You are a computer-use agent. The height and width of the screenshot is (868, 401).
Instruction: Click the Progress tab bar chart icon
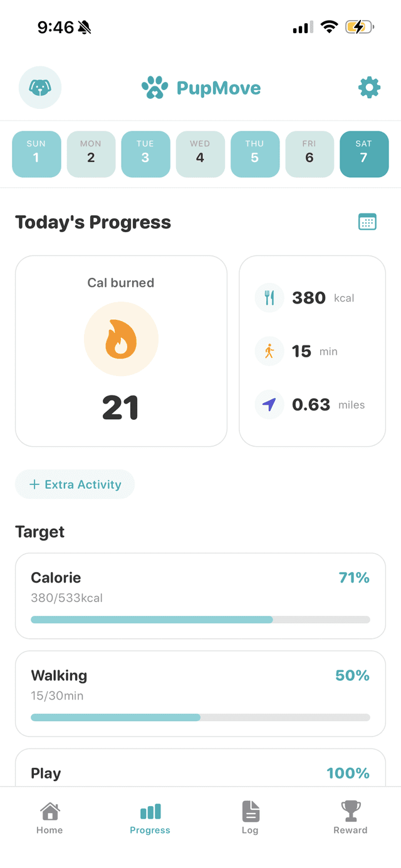(150, 810)
